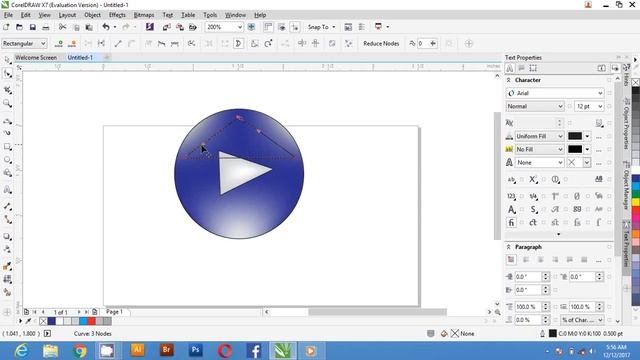This screenshot has width=640, height=360.
Task: Open the Layout menu
Action: [x=67, y=15]
